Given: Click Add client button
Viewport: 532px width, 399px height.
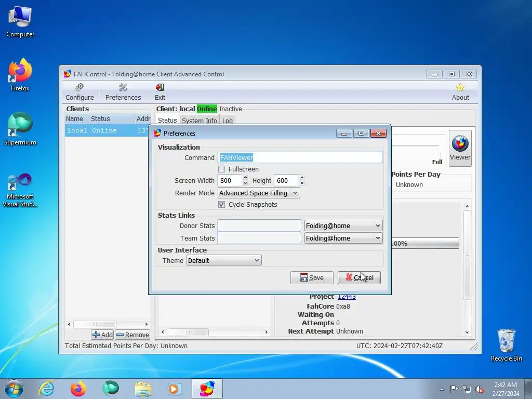Looking at the screenshot, I should [102, 335].
